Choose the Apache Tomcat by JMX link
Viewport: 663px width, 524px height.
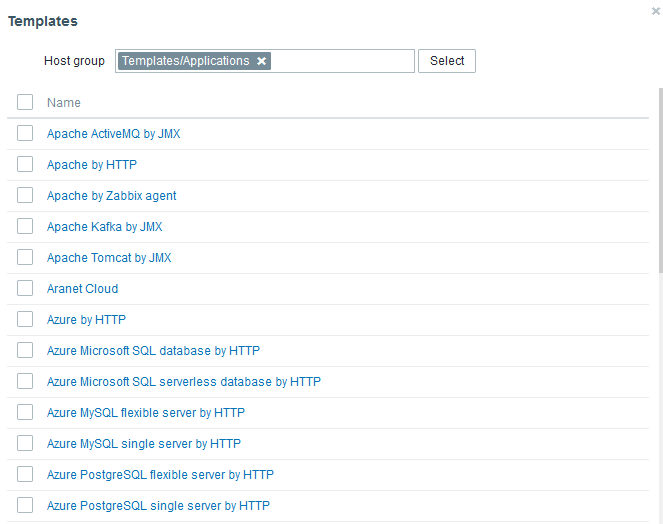(x=109, y=258)
